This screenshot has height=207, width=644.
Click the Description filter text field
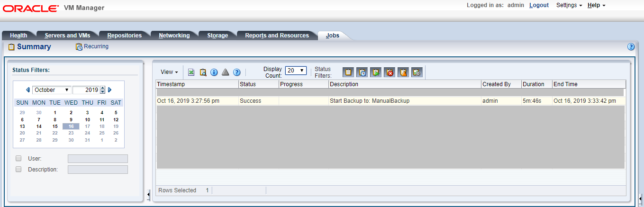click(98, 170)
